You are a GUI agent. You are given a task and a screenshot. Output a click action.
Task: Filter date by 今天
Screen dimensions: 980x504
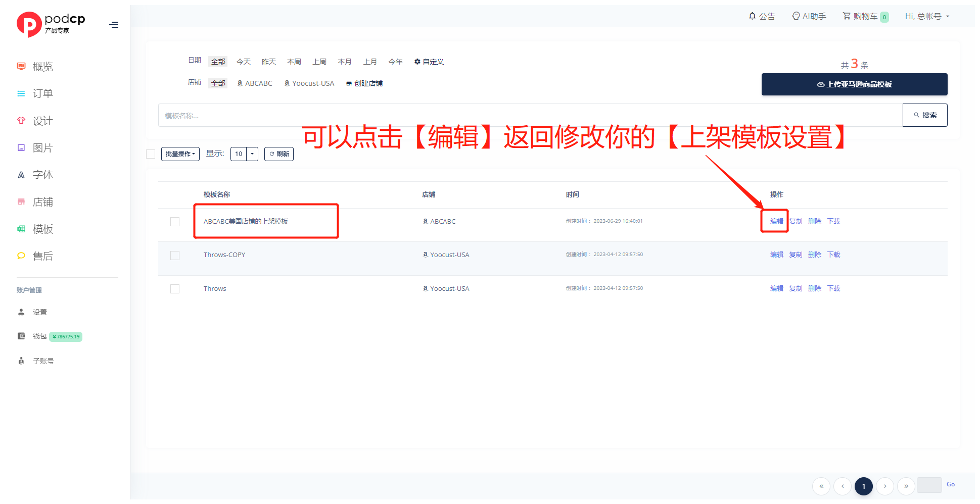coord(244,62)
